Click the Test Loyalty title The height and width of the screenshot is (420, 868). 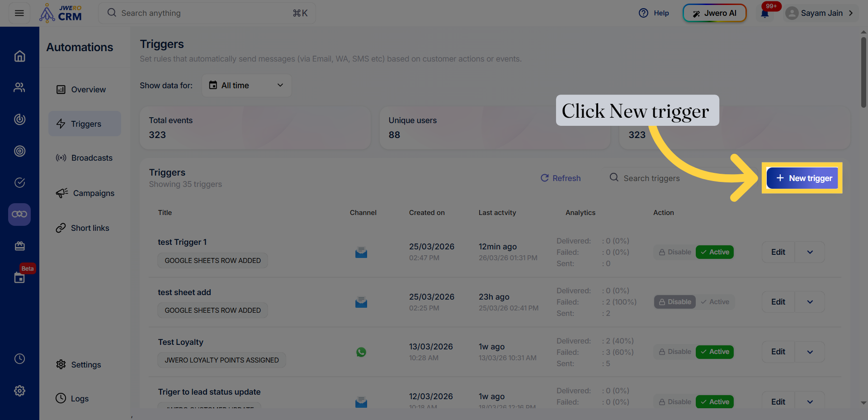(x=181, y=342)
